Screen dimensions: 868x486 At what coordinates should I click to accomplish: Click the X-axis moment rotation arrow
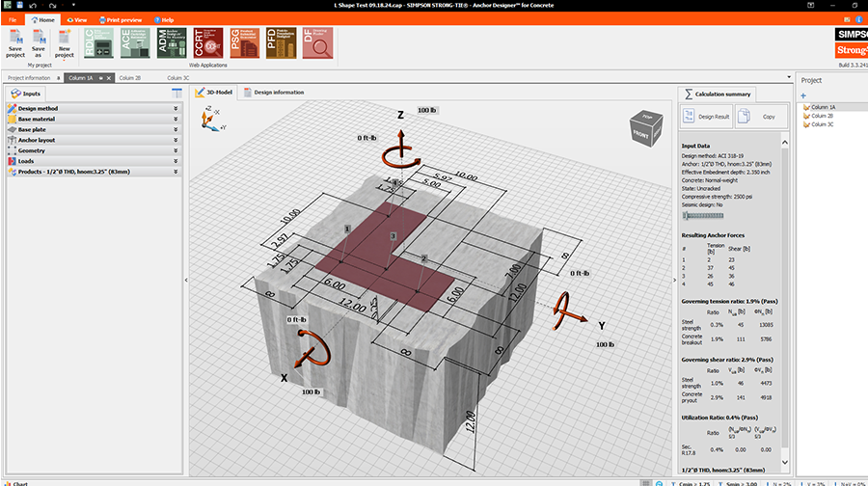(x=312, y=349)
